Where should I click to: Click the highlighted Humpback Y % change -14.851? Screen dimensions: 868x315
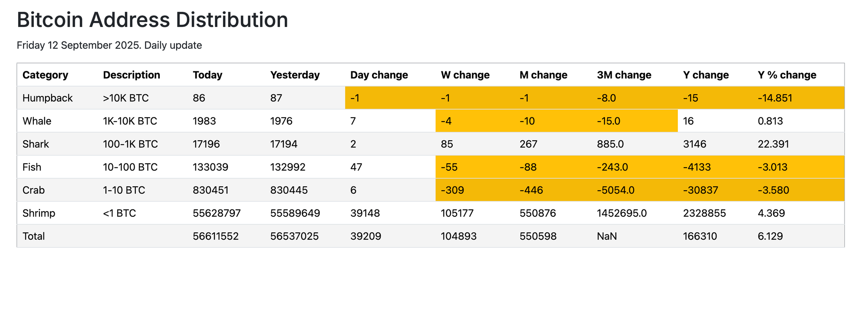pyautogui.click(x=775, y=98)
